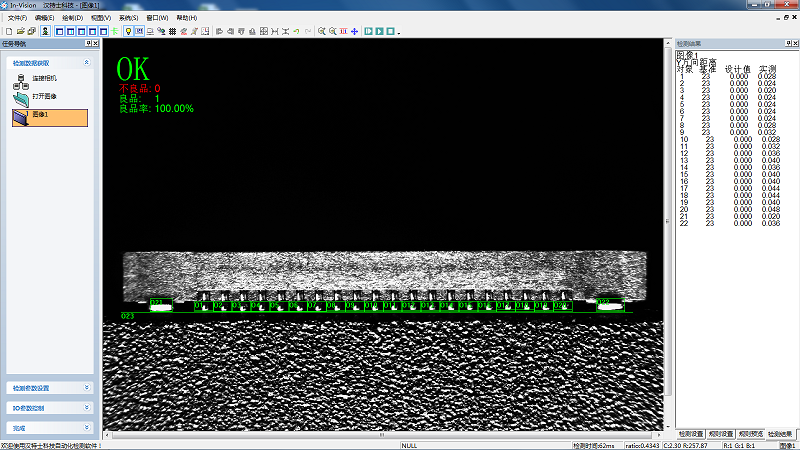Pin the 任务导航 panel
The width and height of the screenshot is (800, 450).
click(88, 44)
